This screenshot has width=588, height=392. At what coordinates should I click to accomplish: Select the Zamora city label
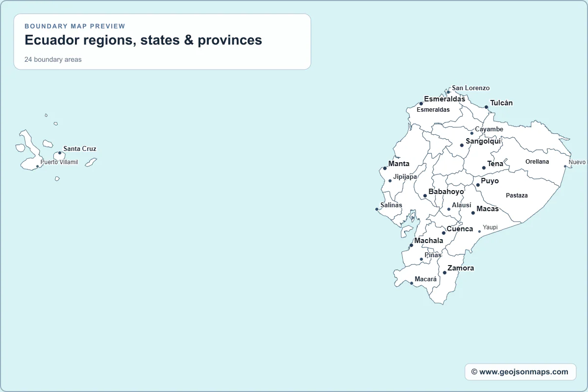click(x=461, y=268)
